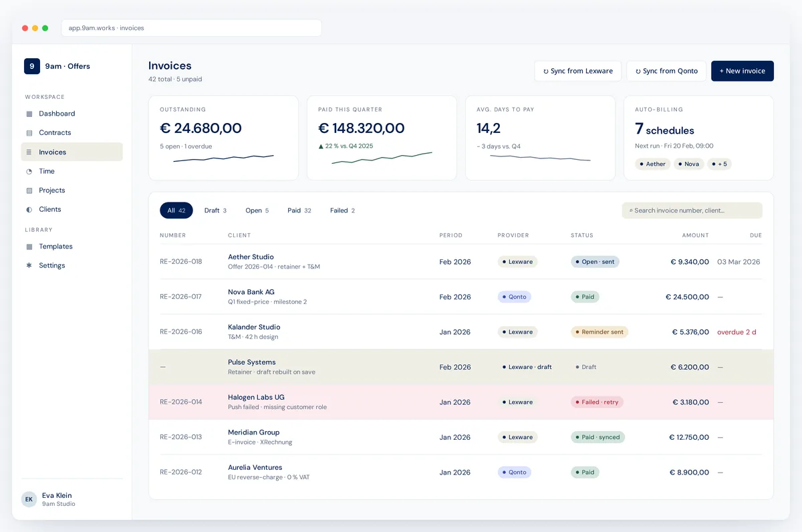Click the Time clock icon
This screenshot has width=802, height=532.
29,171
